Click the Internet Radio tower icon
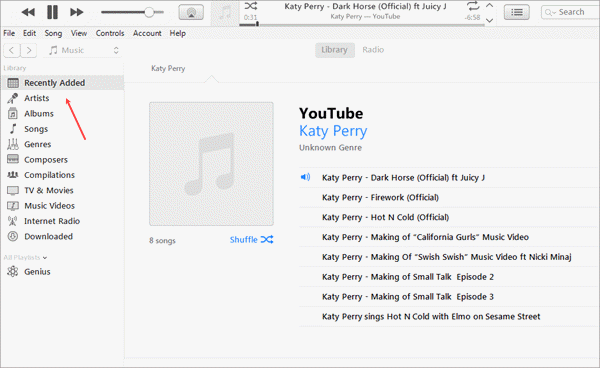The height and width of the screenshot is (368, 600). coord(13,221)
